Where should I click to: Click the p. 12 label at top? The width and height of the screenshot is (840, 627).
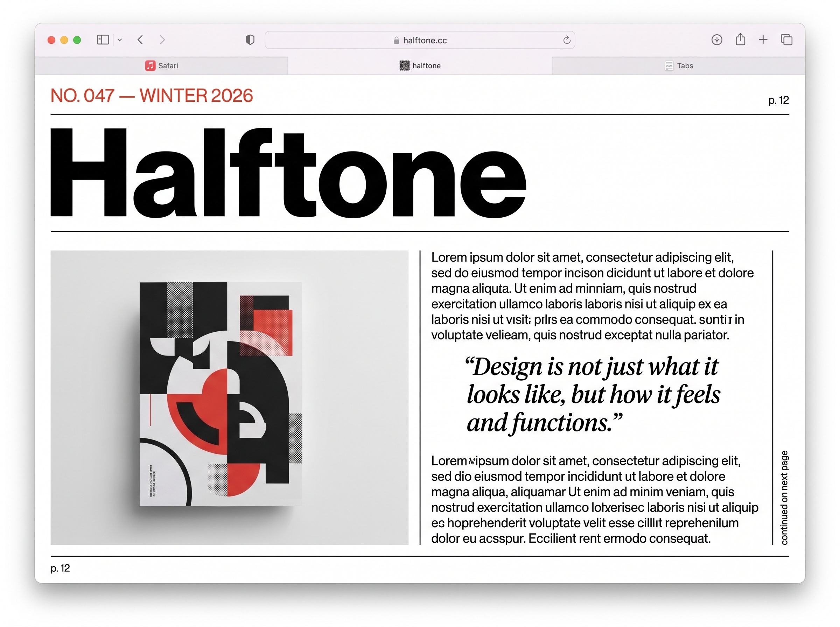pos(778,100)
